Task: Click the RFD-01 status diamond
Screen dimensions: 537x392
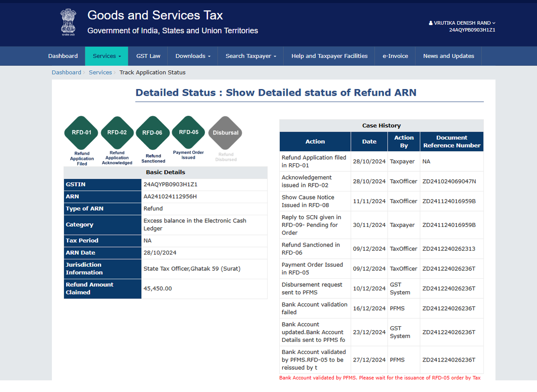Action: coord(81,132)
